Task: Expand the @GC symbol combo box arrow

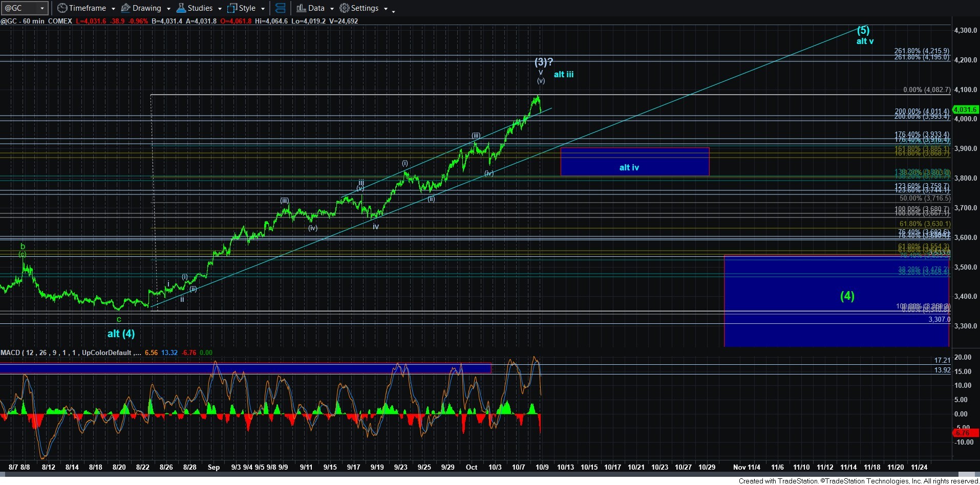Action: pos(42,8)
